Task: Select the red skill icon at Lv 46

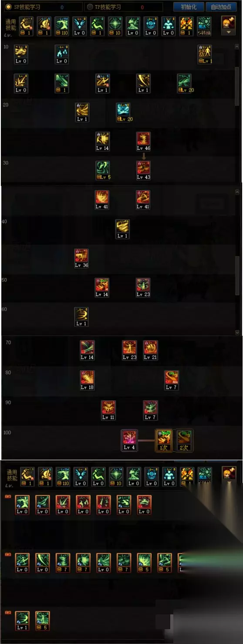Action: 143,141
